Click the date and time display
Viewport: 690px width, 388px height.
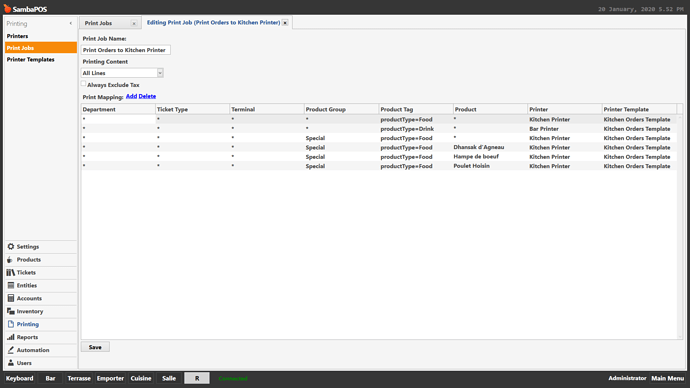pyautogui.click(x=640, y=9)
